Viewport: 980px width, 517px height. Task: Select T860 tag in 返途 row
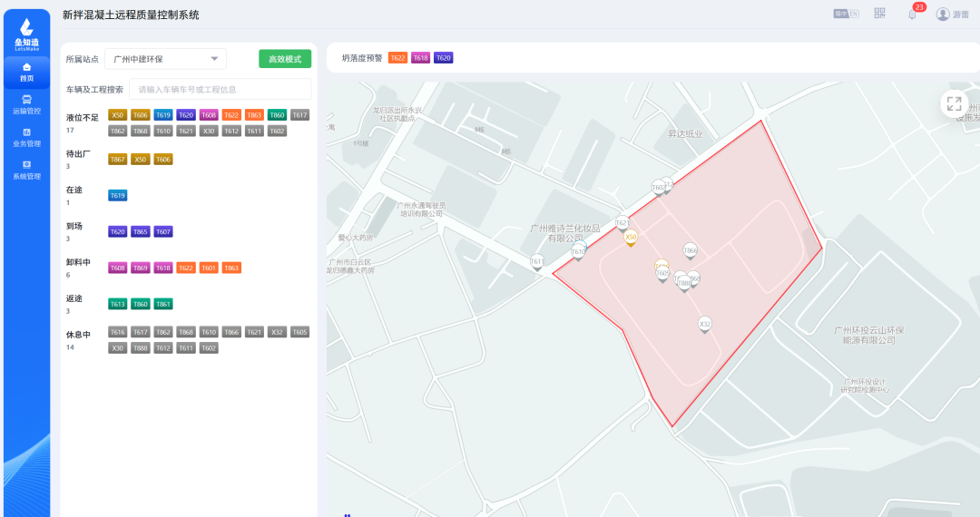point(141,304)
